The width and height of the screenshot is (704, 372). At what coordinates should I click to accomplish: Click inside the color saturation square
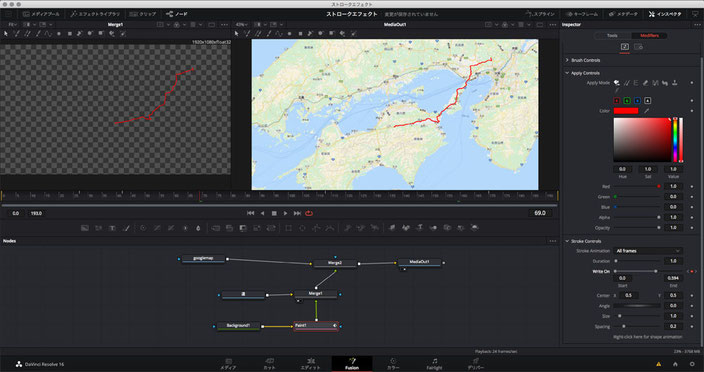coord(642,140)
